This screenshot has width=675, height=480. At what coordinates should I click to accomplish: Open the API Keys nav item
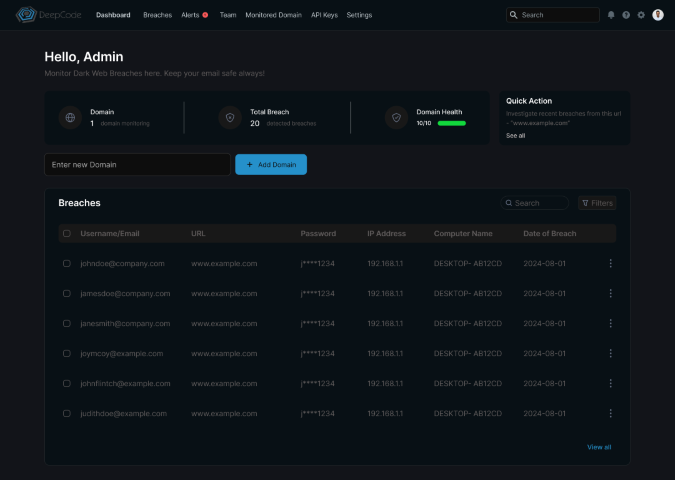point(324,15)
